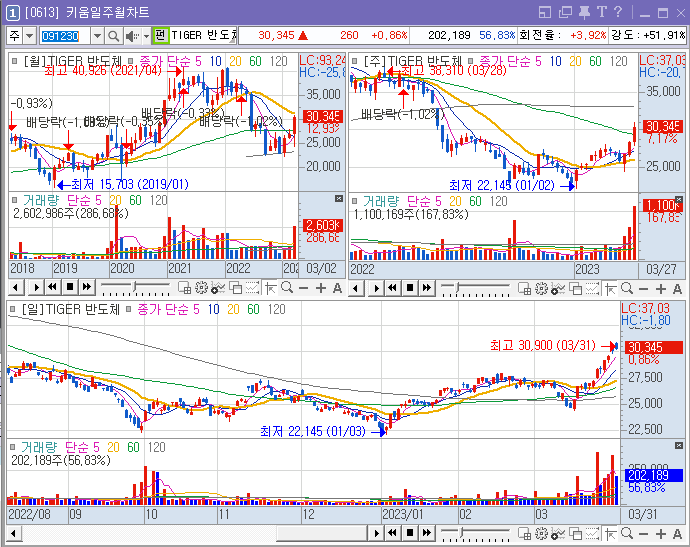Click step-back arrow in weekly toolbar
This screenshot has height=547, width=690.
[356, 289]
